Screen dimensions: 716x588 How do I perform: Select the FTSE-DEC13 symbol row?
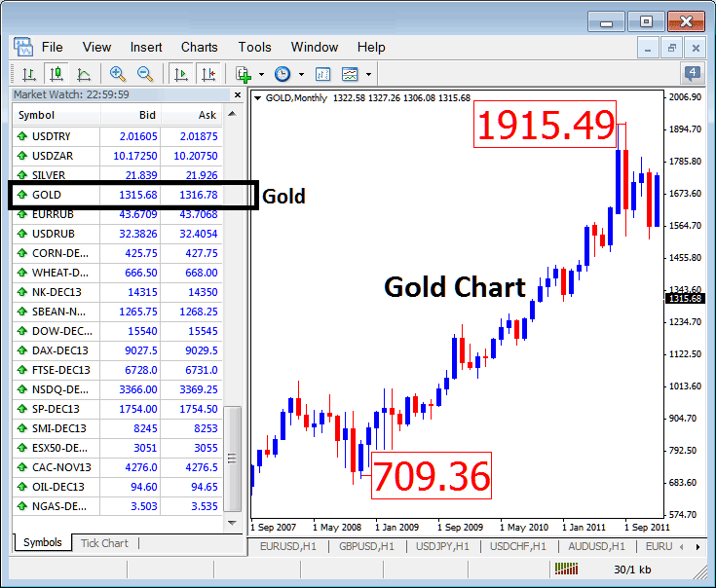pyautogui.click(x=117, y=370)
